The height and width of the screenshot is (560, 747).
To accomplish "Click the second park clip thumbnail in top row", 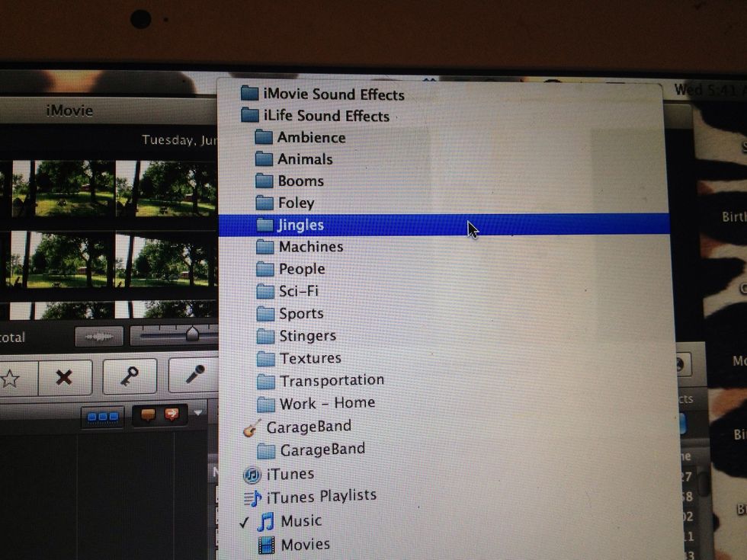I will tap(167, 189).
